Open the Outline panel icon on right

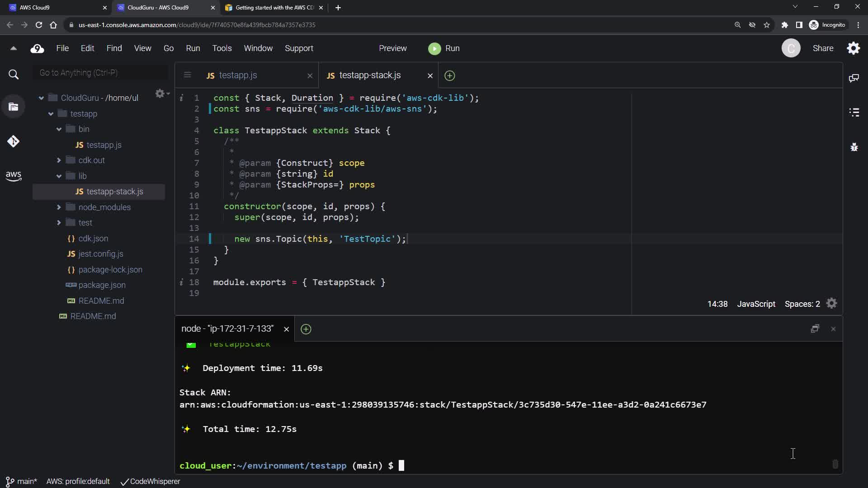(x=854, y=113)
